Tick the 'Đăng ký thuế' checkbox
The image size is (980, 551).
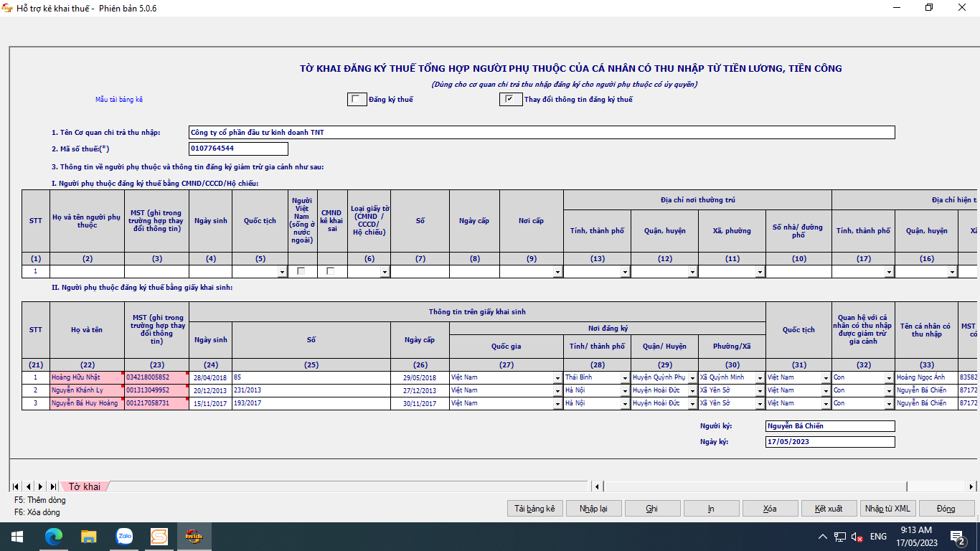[357, 100]
